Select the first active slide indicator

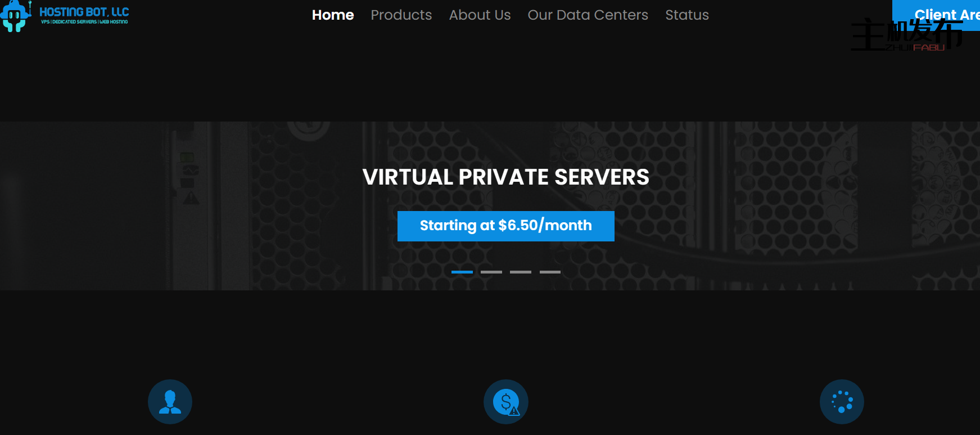point(462,272)
